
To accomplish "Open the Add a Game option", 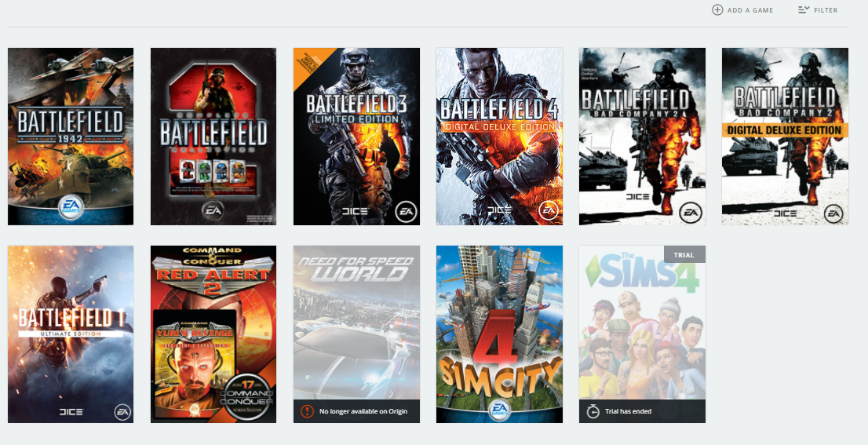I will pyautogui.click(x=742, y=10).
